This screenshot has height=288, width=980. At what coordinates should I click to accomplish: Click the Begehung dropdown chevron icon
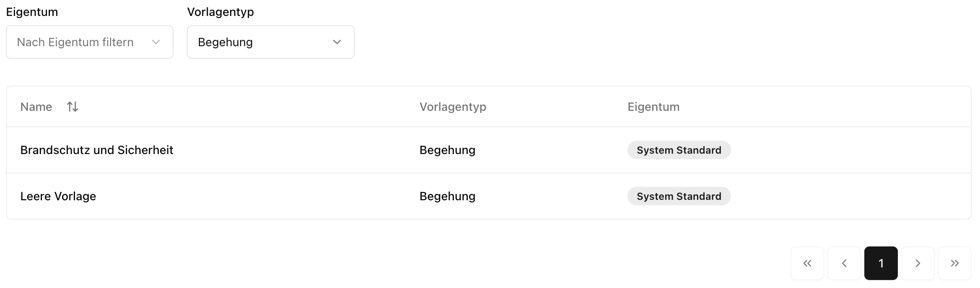pyautogui.click(x=337, y=42)
